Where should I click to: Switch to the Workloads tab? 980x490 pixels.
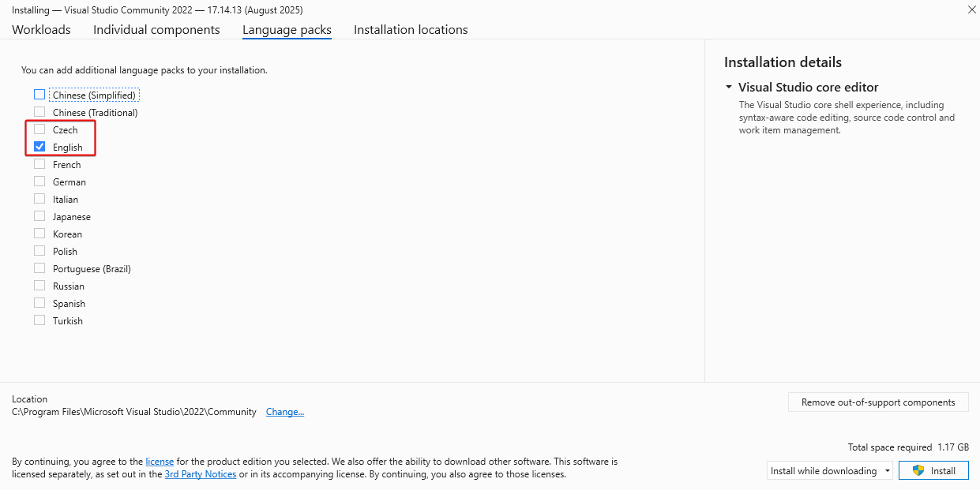pyautogui.click(x=41, y=29)
